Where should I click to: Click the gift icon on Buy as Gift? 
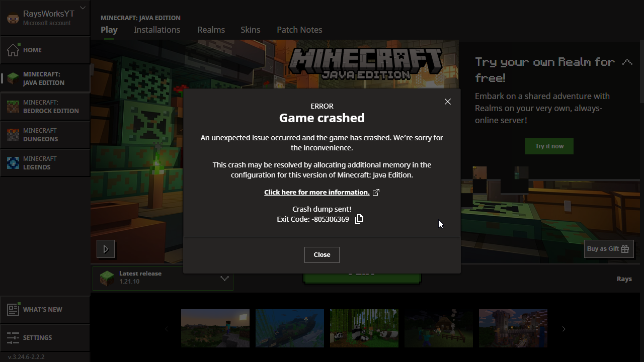[x=625, y=249]
